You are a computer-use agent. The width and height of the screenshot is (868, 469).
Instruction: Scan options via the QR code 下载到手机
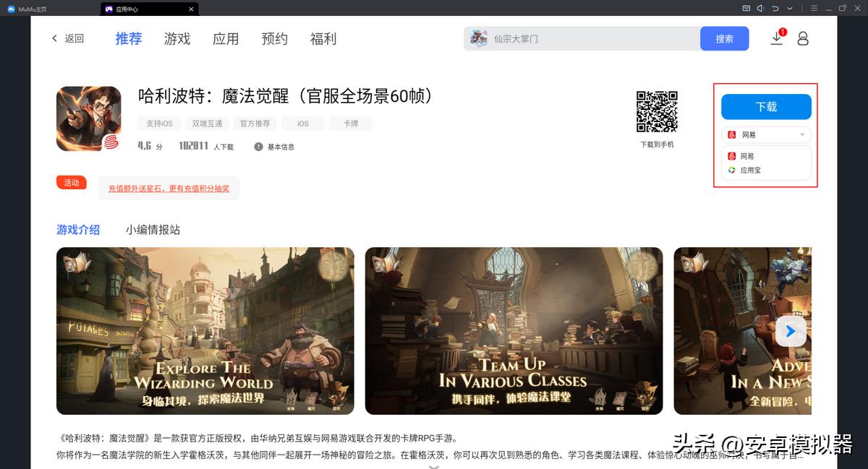(657, 110)
